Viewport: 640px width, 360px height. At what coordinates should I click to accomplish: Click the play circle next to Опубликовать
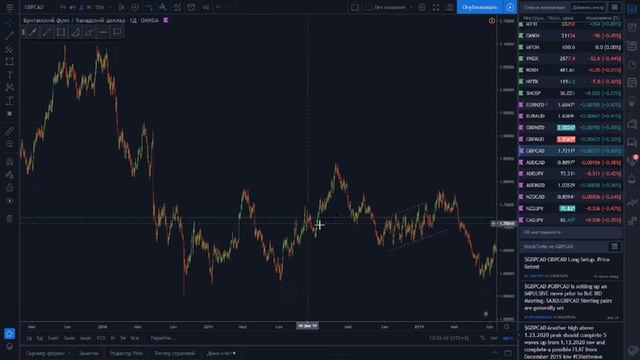coord(510,7)
